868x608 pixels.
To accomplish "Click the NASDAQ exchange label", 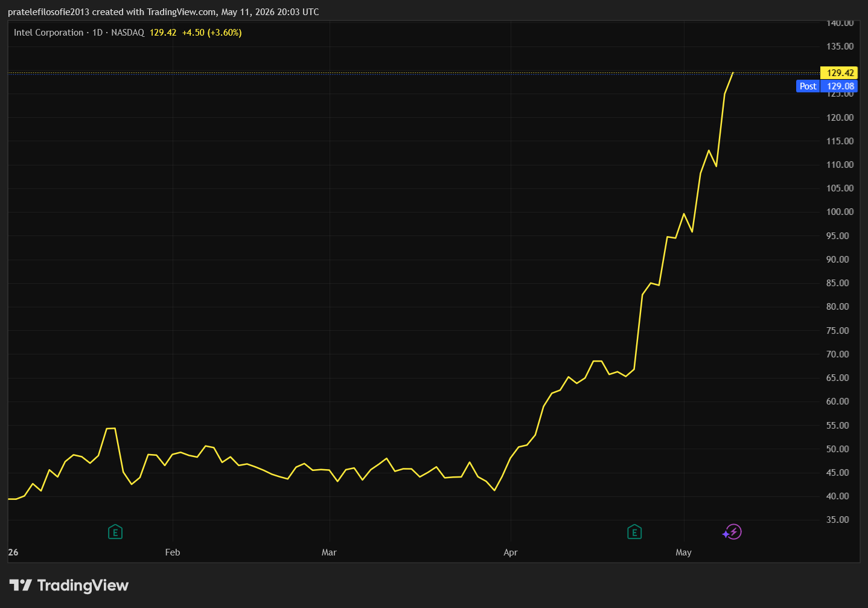I will 128,33.
